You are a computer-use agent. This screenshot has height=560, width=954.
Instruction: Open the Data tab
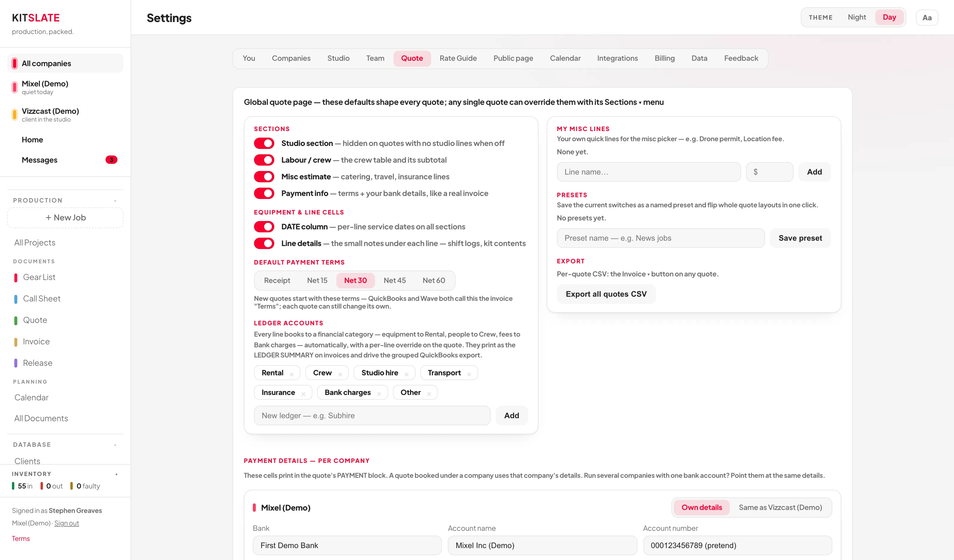[699, 58]
